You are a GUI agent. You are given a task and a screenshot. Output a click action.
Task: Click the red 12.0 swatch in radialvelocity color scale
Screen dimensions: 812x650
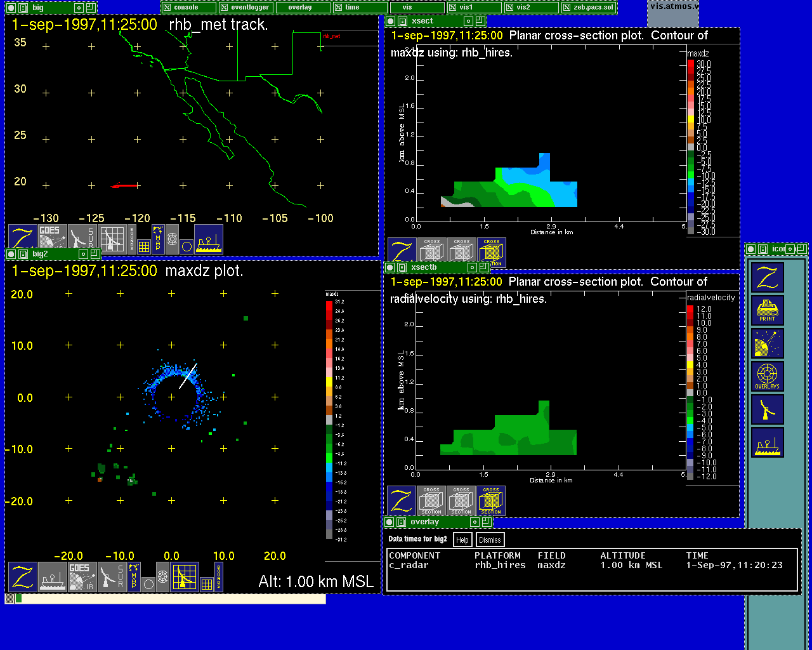click(691, 309)
